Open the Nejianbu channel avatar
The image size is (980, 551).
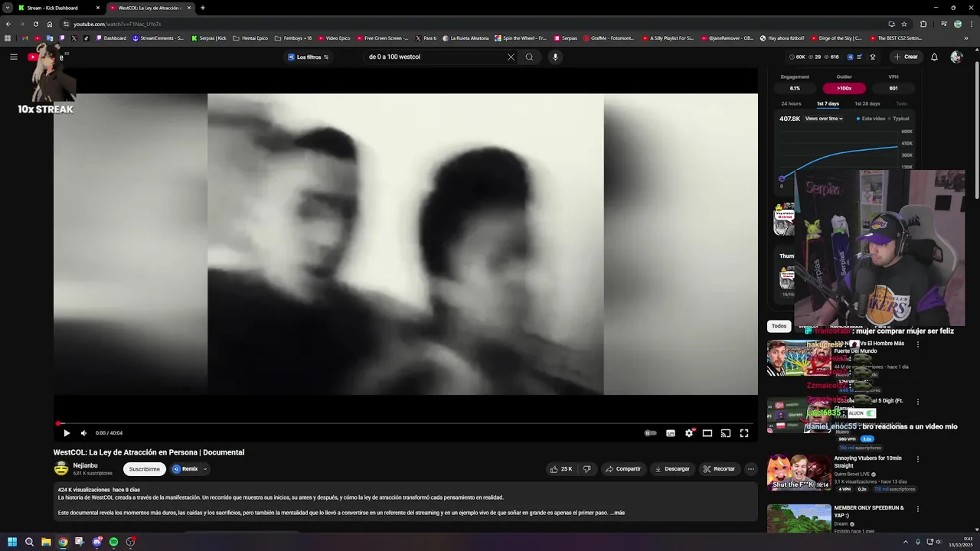tap(61, 468)
